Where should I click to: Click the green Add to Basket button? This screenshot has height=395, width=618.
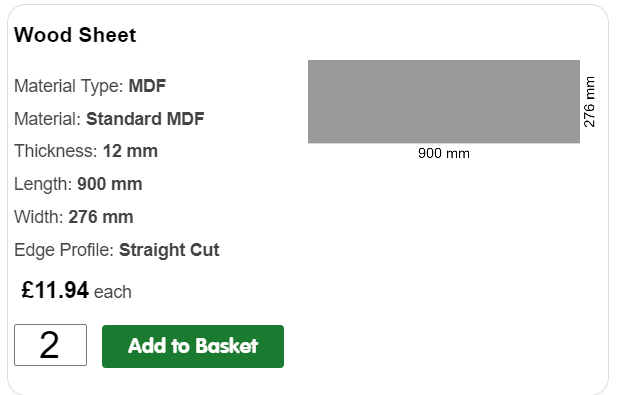tap(193, 346)
